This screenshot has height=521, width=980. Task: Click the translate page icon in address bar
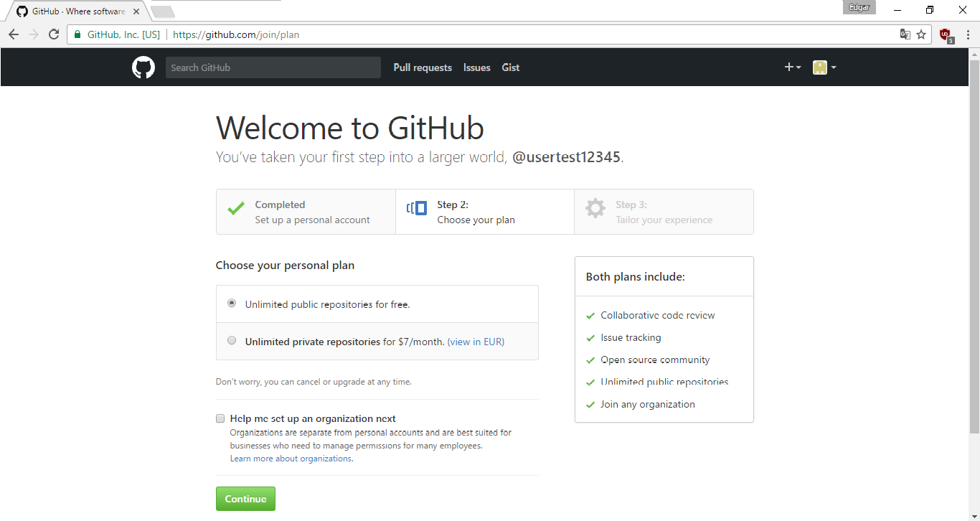905,34
